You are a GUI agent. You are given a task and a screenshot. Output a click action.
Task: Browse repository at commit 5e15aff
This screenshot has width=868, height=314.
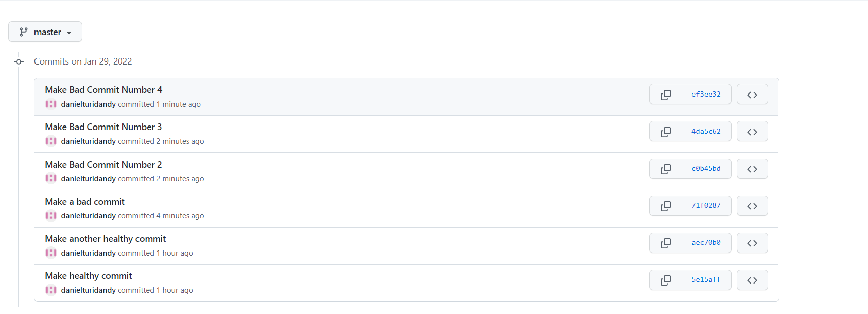pyautogui.click(x=752, y=280)
